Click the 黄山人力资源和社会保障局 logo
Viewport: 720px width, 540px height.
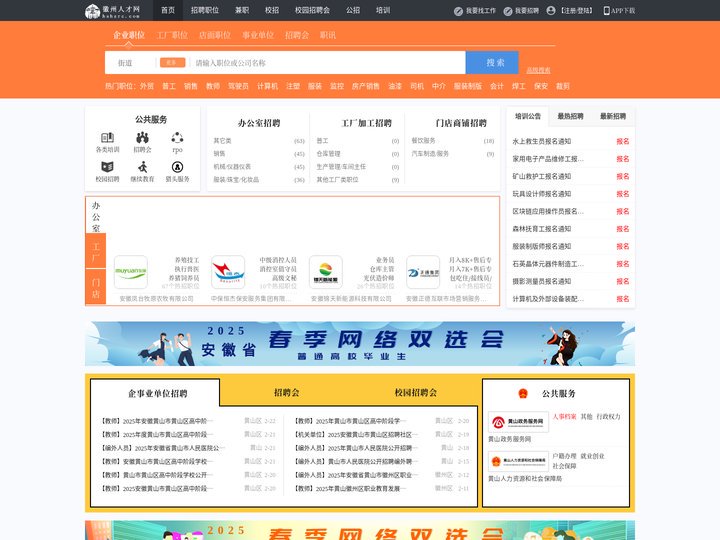[x=518, y=461]
